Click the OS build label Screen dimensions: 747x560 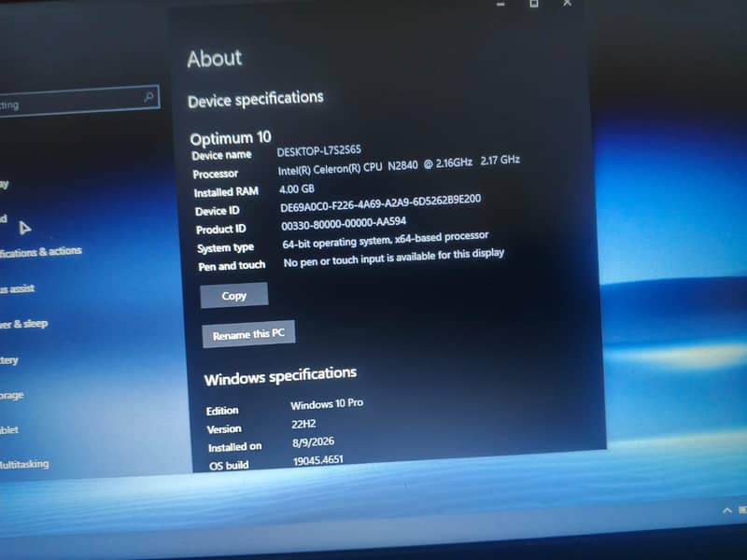229,465
